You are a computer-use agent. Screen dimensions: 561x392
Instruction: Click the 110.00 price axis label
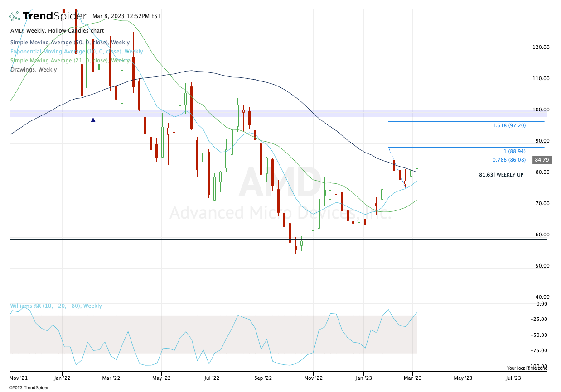[541, 78]
